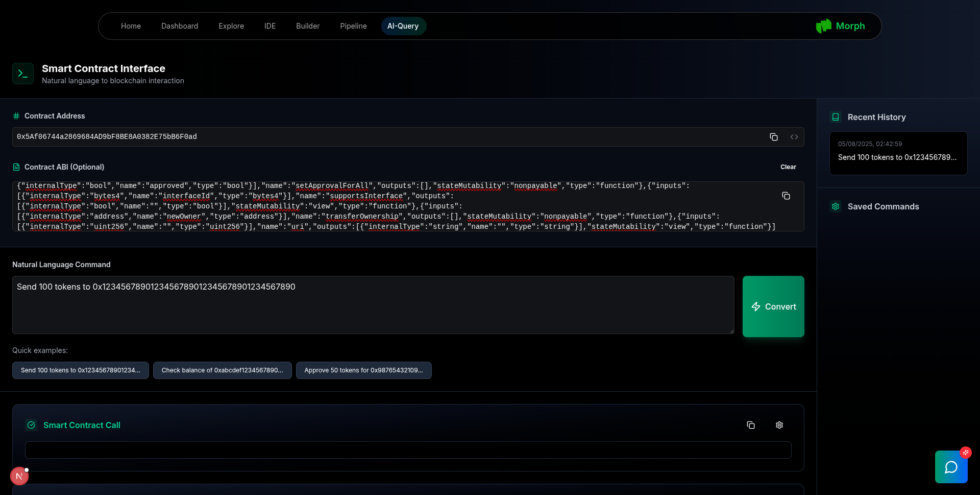Image resolution: width=980 pixels, height=495 pixels.
Task: Focus the Natural Language Command text area
Action: coord(373,305)
